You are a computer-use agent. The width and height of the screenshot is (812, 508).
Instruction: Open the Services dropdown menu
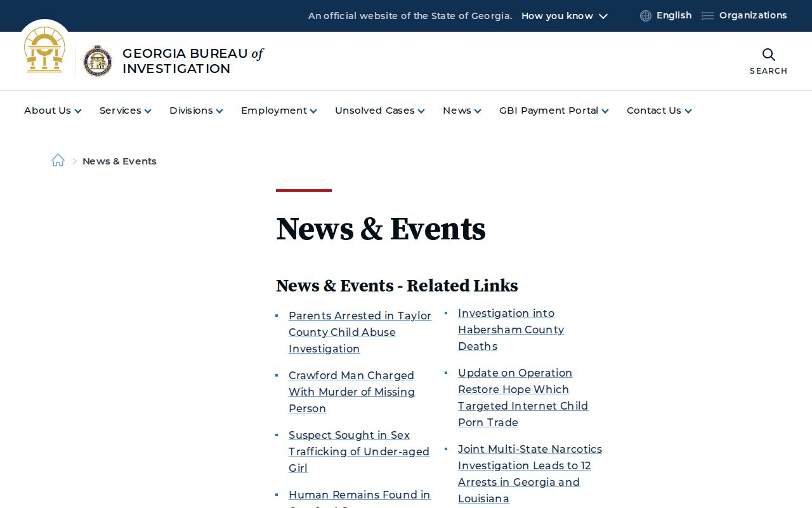pyautogui.click(x=125, y=110)
